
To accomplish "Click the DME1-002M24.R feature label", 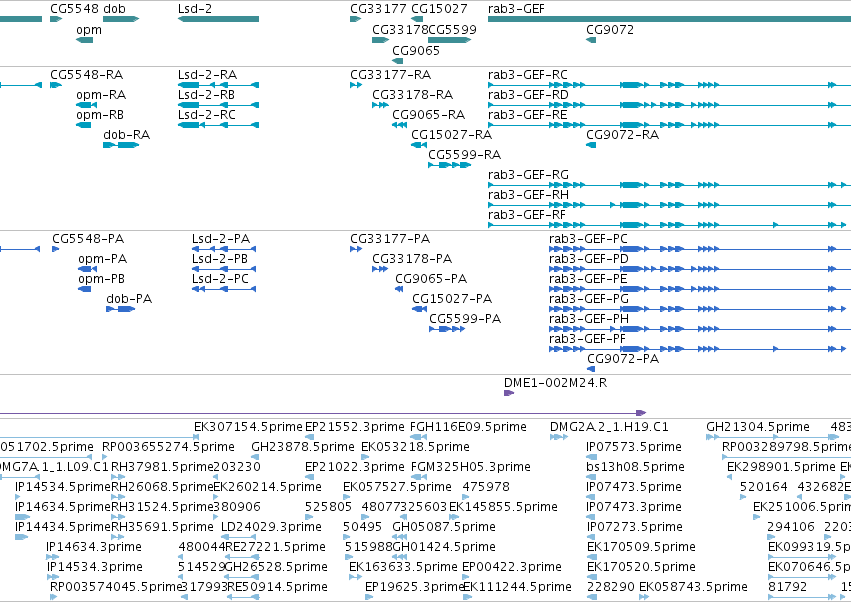I will (x=556, y=383).
